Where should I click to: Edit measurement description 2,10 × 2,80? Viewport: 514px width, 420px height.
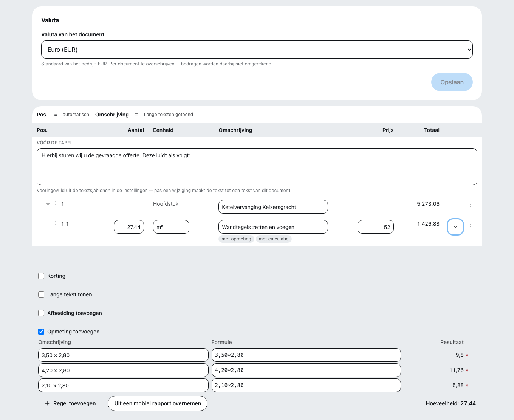tap(123, 385)
